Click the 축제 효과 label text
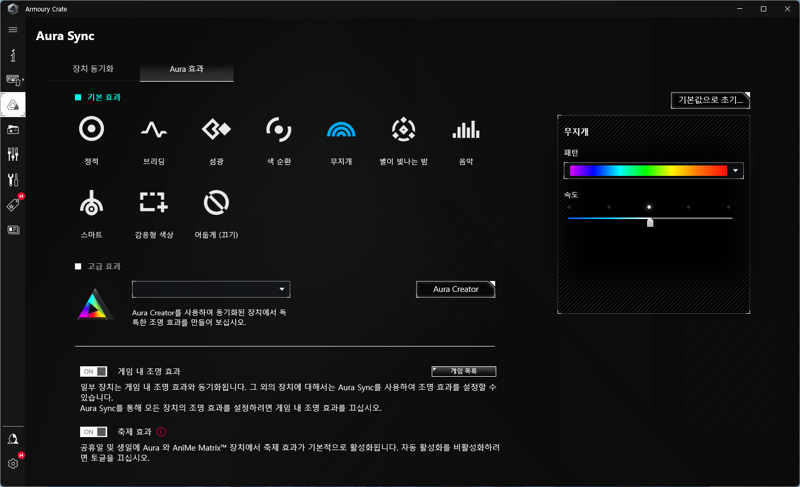The height and width of the screenshot is (487, 800). 135,432
